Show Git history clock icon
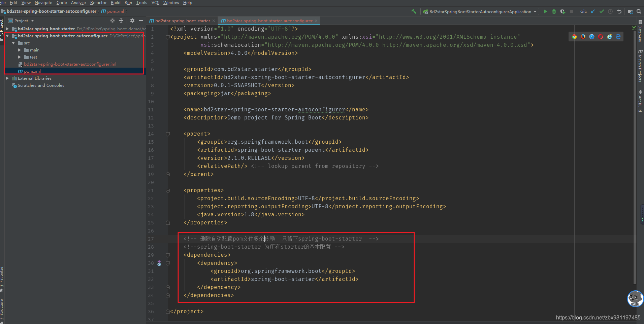Viewport: 644px width, 324px height. [610, 11]
